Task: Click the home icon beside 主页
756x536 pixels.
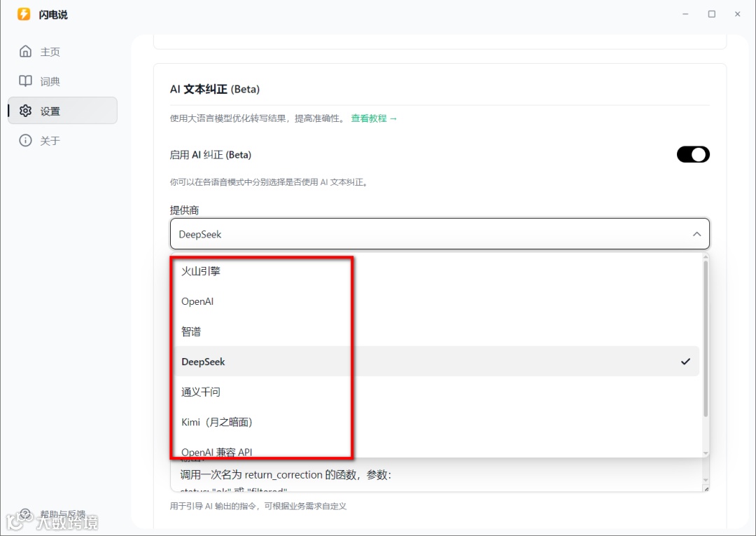Action: point(26,51)
